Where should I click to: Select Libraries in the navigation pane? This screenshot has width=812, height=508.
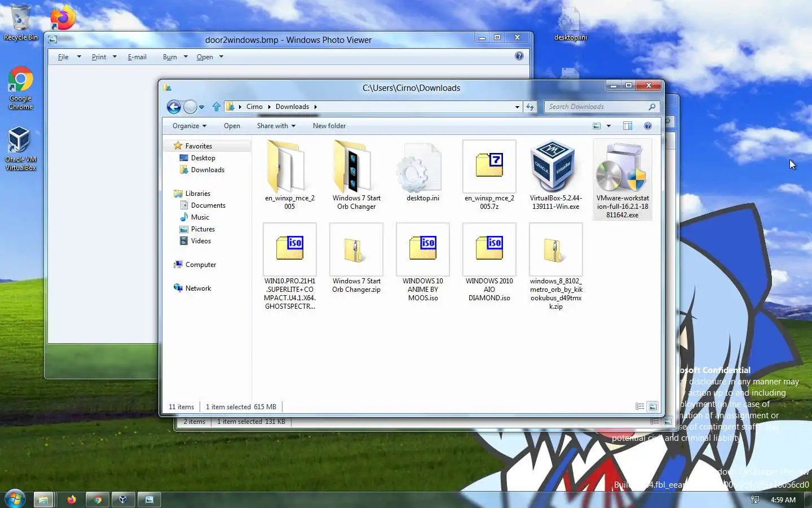pyautogui.click(x=197, y=194)
